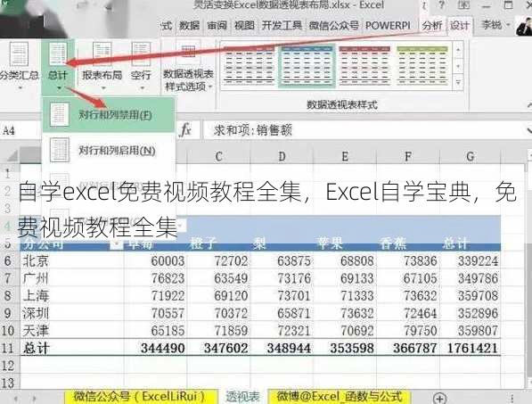Switch to the 审阅 ribbon tab
Image resolution: width=532 pixels, height=404 pixels.
pos(217,26)
